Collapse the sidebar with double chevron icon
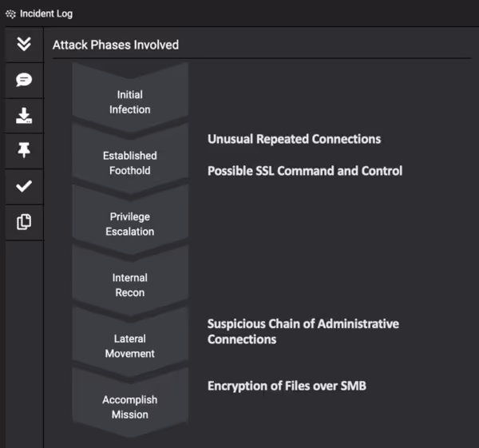 coord(24,44)
